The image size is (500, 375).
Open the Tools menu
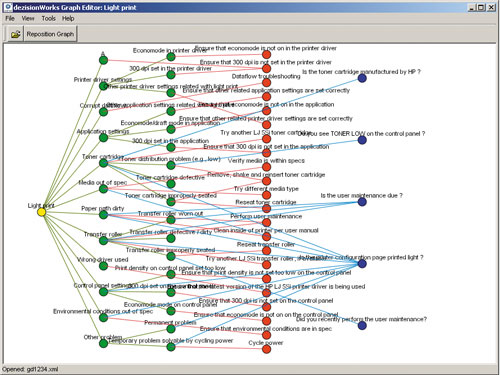click(x=48, y=18)
